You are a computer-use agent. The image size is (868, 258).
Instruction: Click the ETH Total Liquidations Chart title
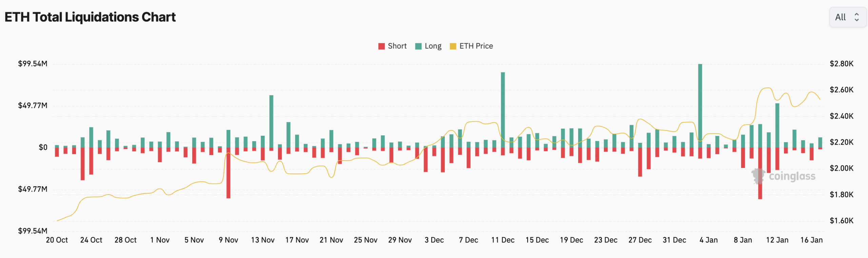click(90, 17)
